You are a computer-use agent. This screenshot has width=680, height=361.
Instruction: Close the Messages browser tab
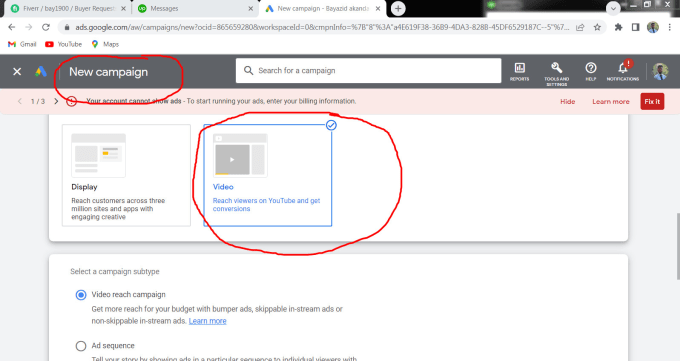pos(251,8)
